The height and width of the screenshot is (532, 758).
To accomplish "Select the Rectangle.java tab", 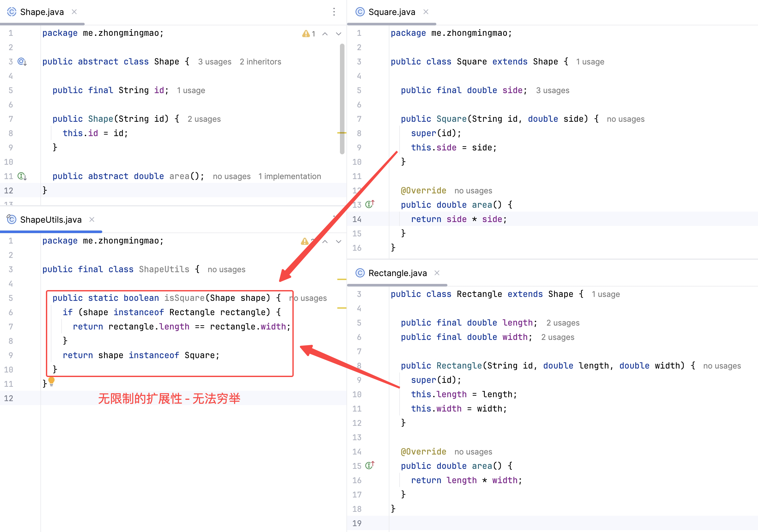I will point(397,273).
